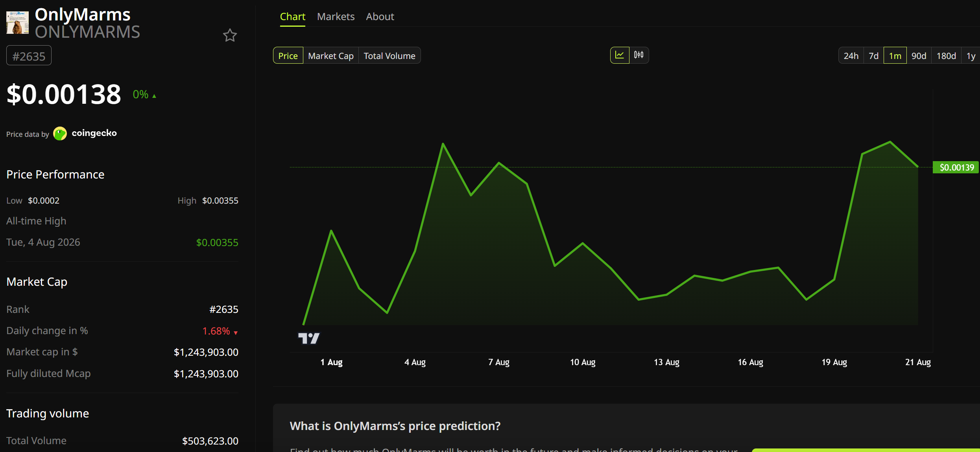Click the 10 Aug axis label
Screen dimensions: 980x452
(583, 362)
